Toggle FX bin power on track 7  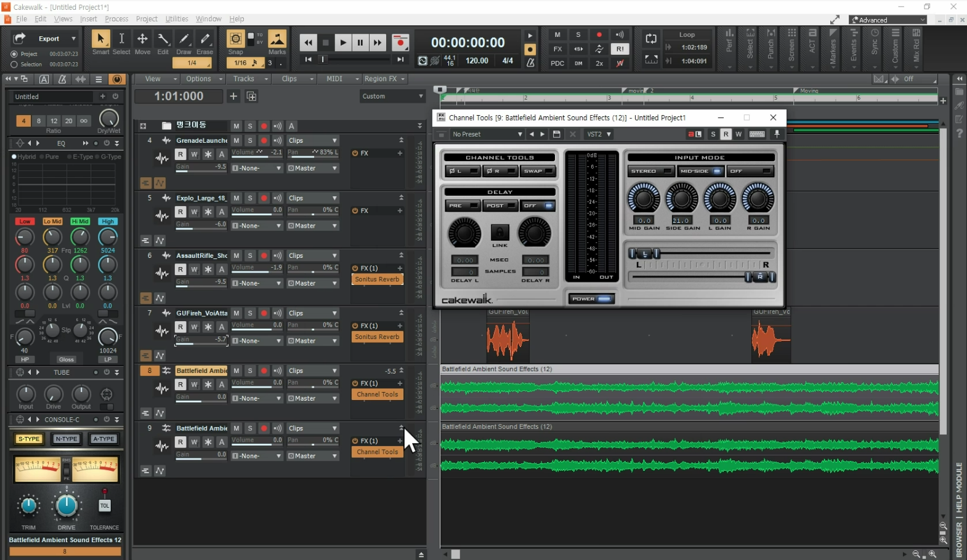[x=355, y=326]
